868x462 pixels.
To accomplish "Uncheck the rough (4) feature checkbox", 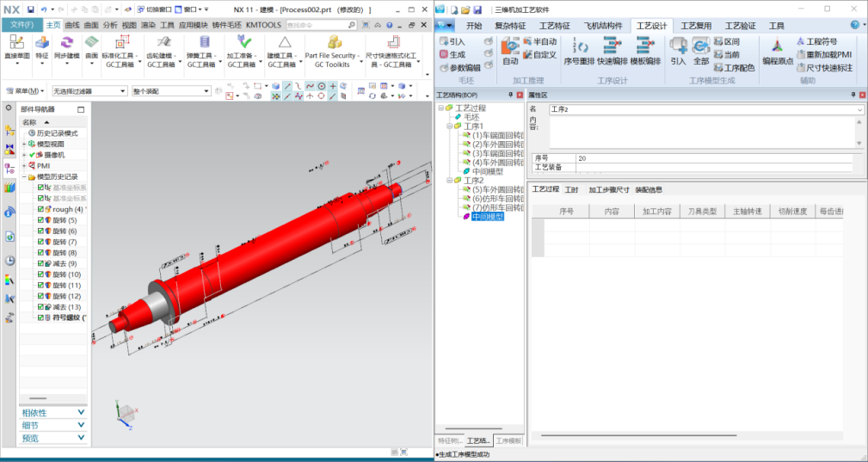I will point(40,209).
